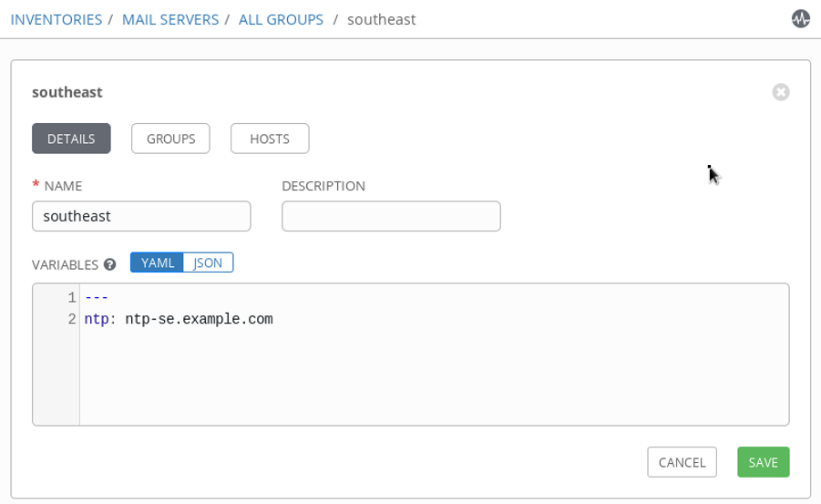Click the southeast panel heading

pos(67,92)
